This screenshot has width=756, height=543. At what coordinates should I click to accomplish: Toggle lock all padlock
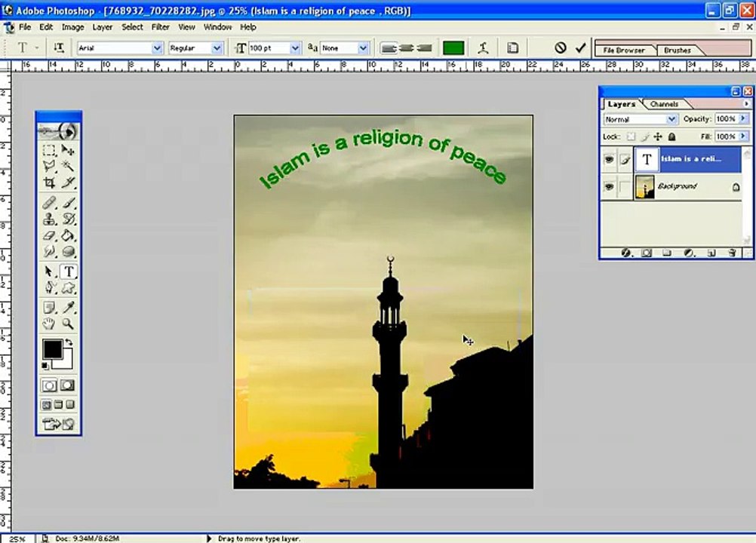point(671,137)
